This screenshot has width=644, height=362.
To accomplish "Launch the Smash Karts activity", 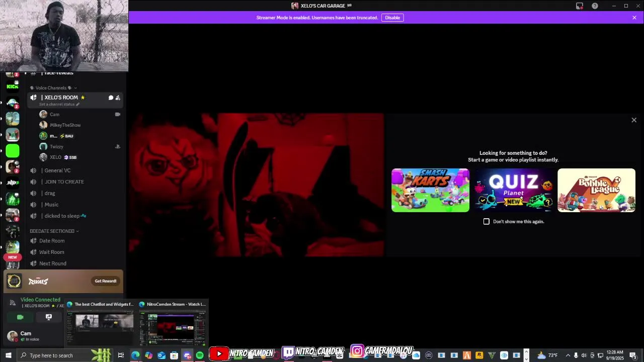I will click(x=430, y=190).
